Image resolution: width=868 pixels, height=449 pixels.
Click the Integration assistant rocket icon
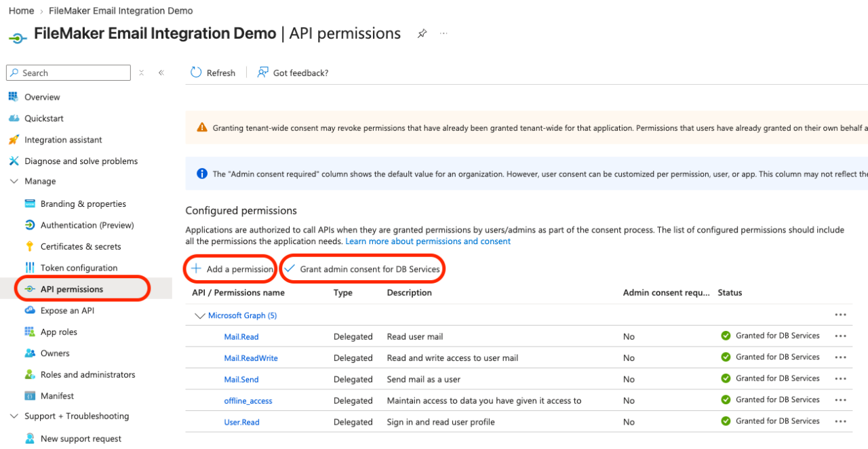coord(14,140)
